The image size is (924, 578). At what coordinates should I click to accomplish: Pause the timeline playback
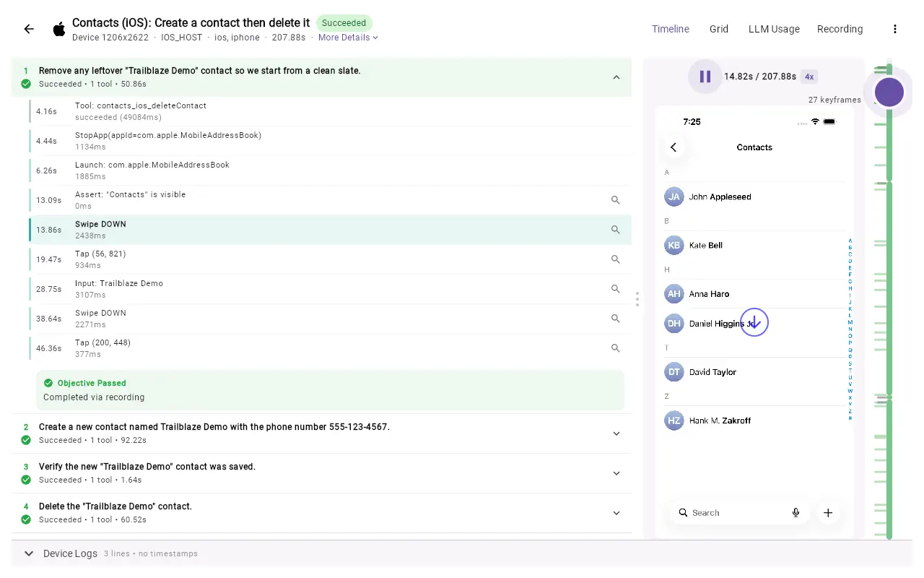pyautogui.click(x=705, y=77)
